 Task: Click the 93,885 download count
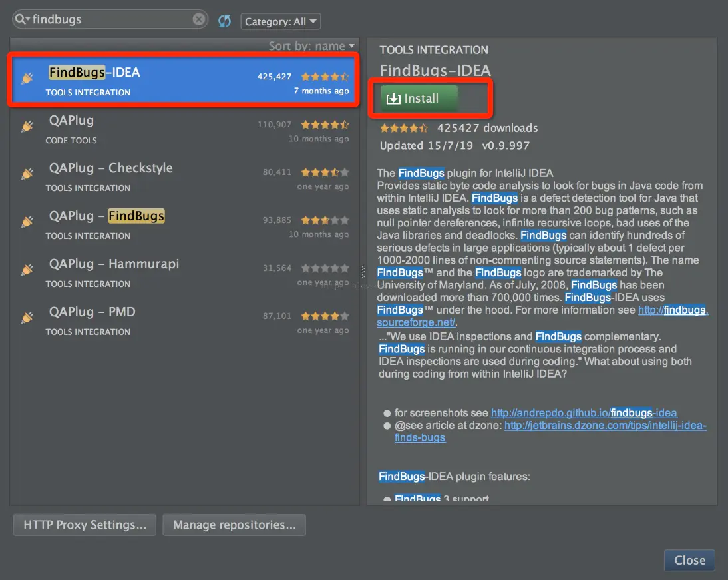point(277,220)
